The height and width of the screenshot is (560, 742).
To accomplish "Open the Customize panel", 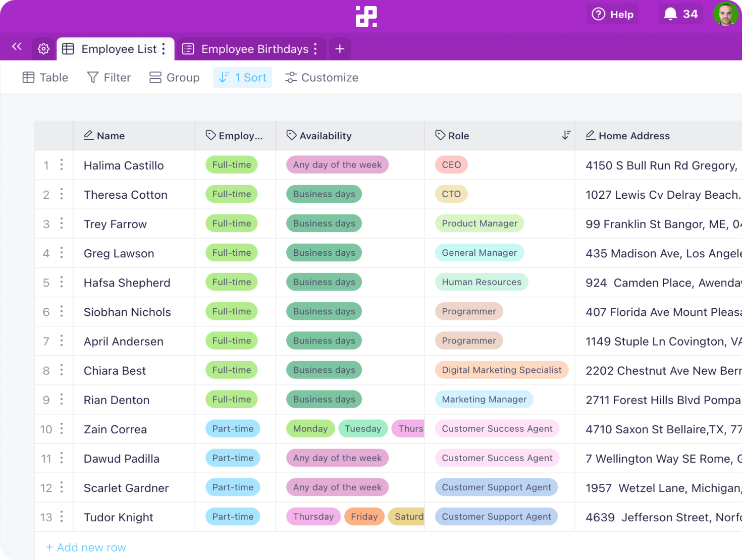I will (x=322, y=78).
